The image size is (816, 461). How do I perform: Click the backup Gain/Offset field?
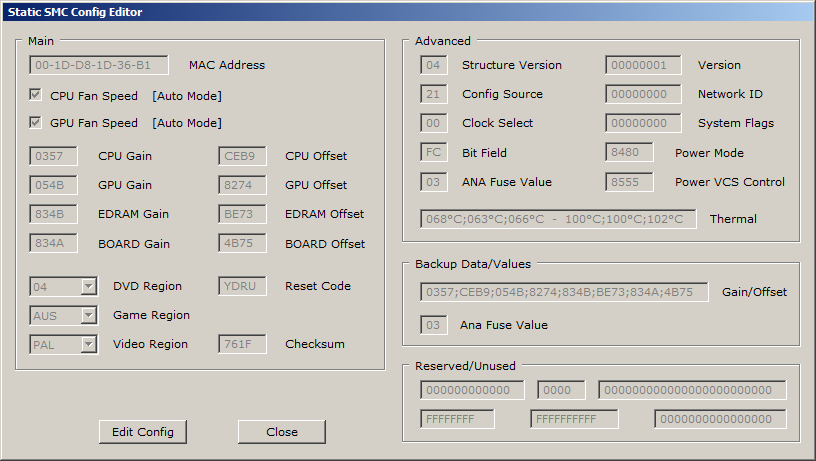pos(564,292)
